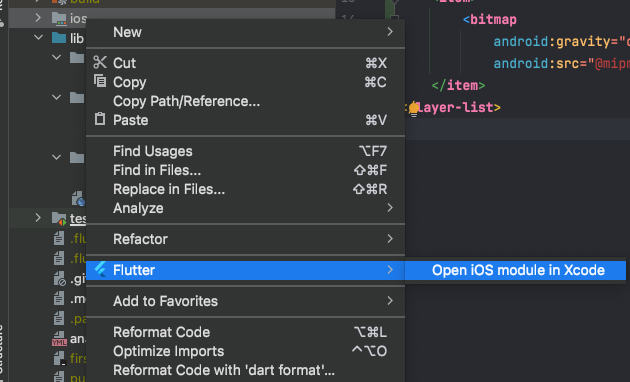Expand the ios folder chevron
The width and height of the screenshot is (630, 382).
tap(38, 18)
